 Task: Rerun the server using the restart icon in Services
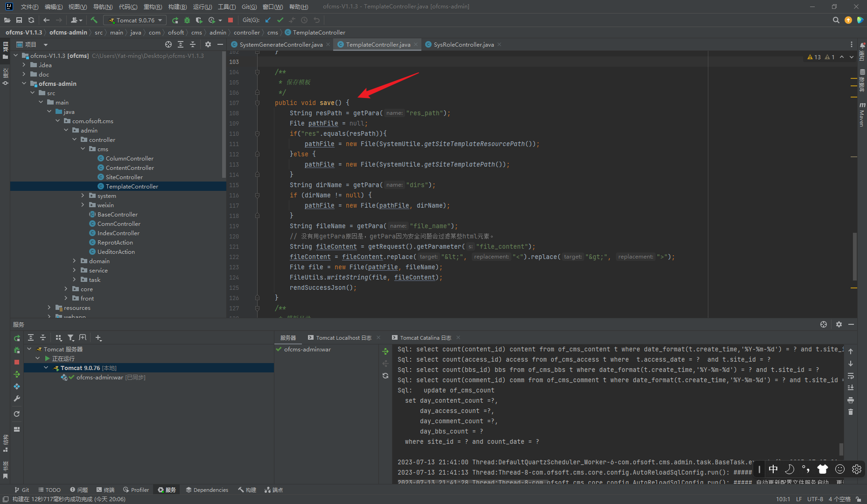[x=17, y=337]
